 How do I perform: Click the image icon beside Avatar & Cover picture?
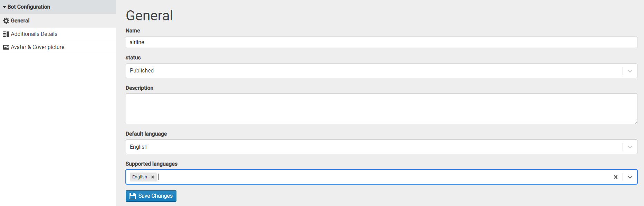coord(6,47)
